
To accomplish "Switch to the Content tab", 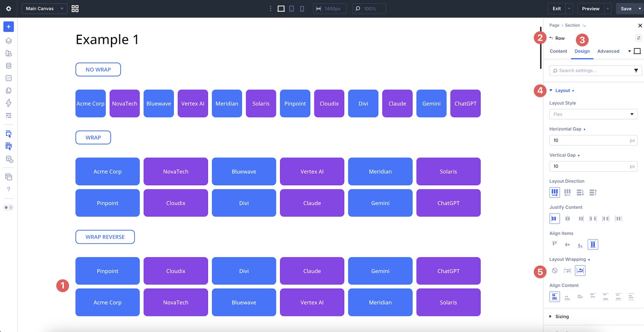I will point(558,51).
